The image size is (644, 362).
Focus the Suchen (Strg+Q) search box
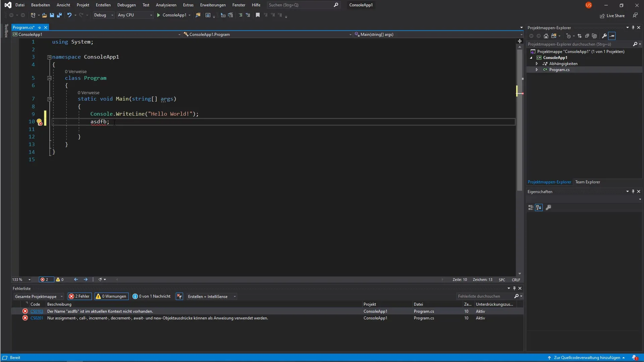[x=303, y=5]
